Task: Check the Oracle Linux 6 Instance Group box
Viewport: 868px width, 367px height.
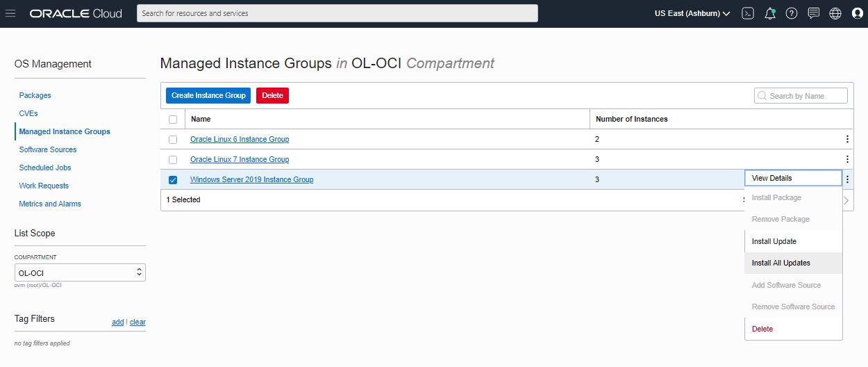Action: click(x=173, y=140)
